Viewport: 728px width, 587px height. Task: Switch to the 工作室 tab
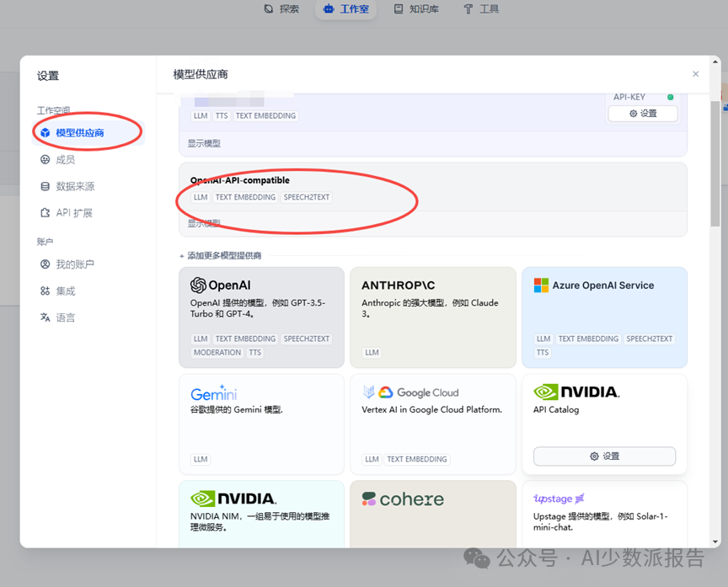click(346, 8)
